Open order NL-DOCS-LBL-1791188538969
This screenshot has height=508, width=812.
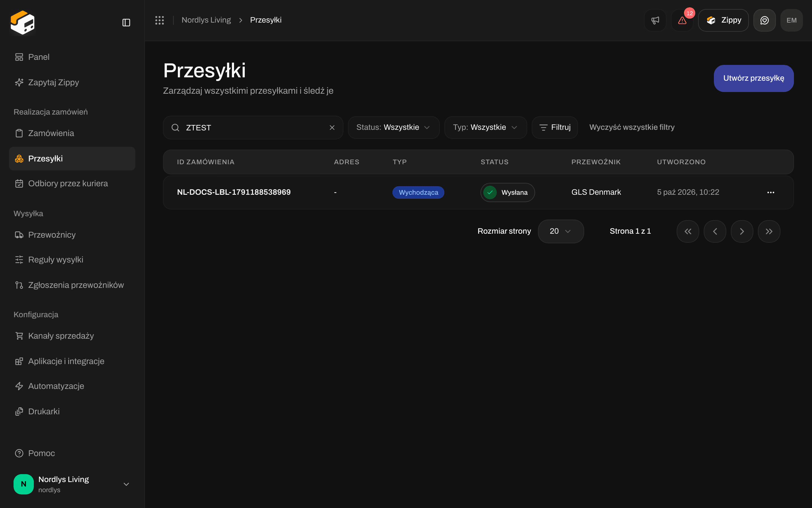(234, 192)
